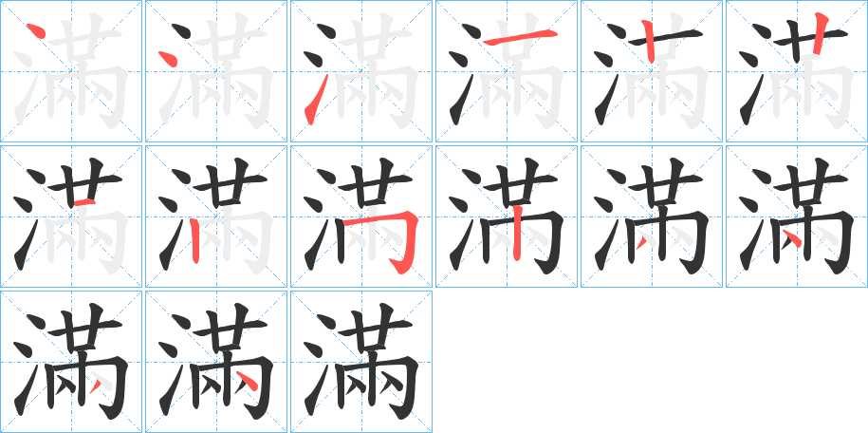Select the twelfth step with red inner dot
Image resolution: width=868 pixels, height=433 pixels.
point(797,216)
